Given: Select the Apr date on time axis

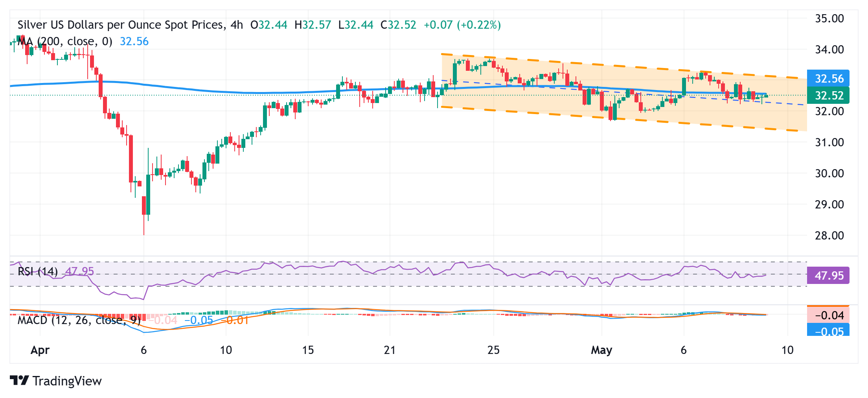Looking at the screenshot, I should pos(40,350).
